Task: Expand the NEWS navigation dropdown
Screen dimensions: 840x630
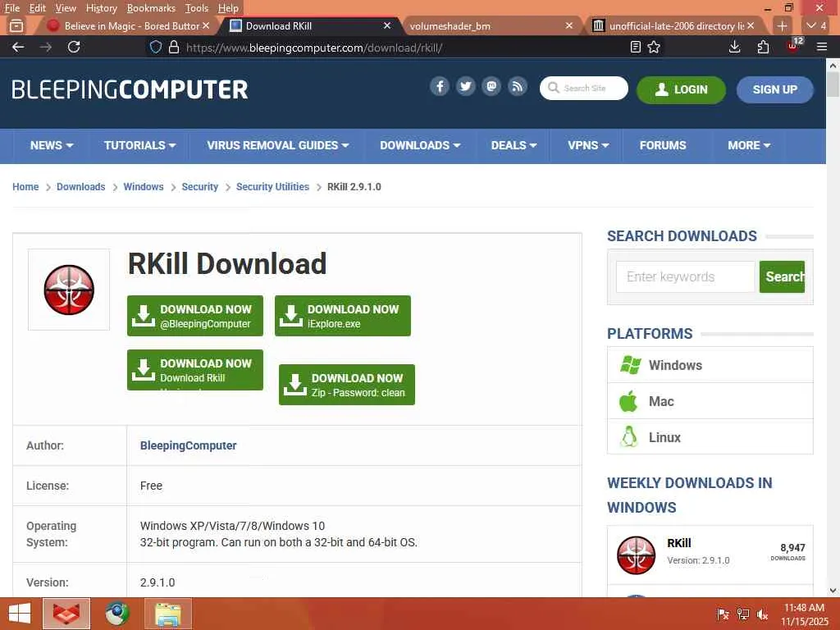Action: (x=52, y=145)
